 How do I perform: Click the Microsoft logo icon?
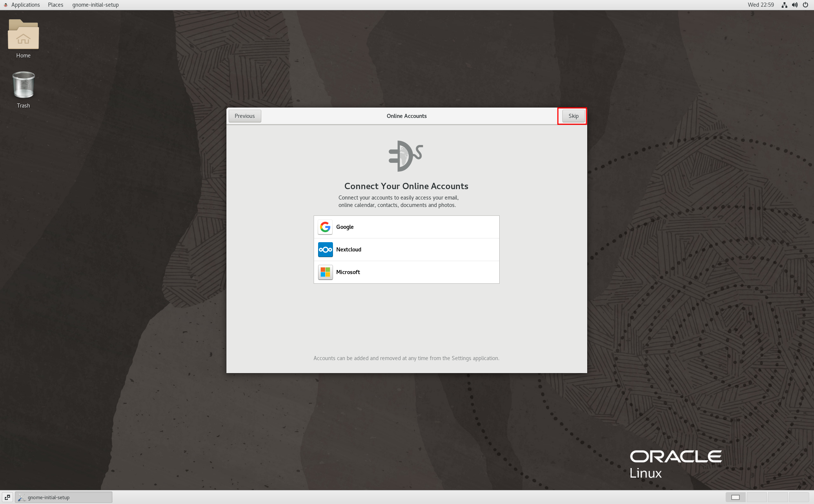pos(325,272)
